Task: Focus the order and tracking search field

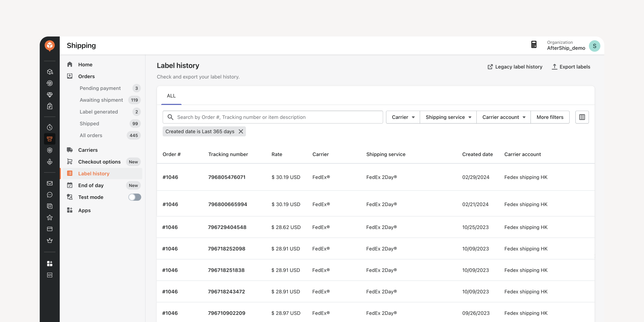Action: (272, 117)
